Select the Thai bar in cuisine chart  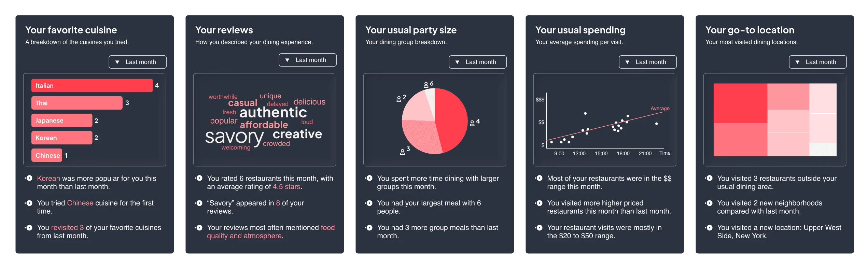pos(77,103)
